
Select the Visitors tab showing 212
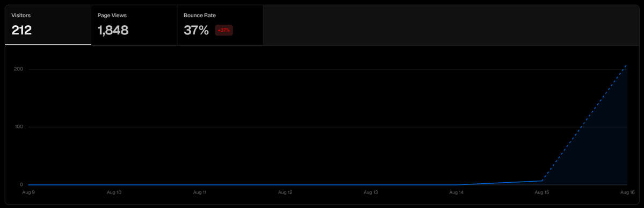click(48, 25)
